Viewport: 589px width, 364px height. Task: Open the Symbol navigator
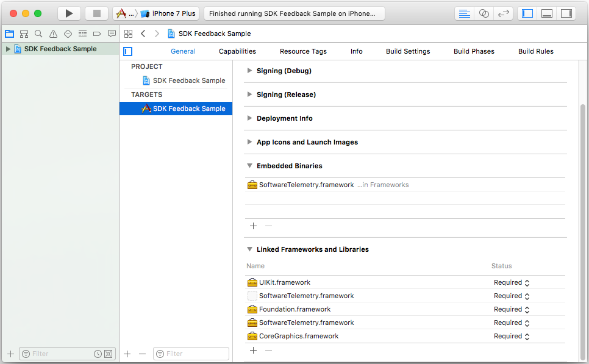click(24, 34)
